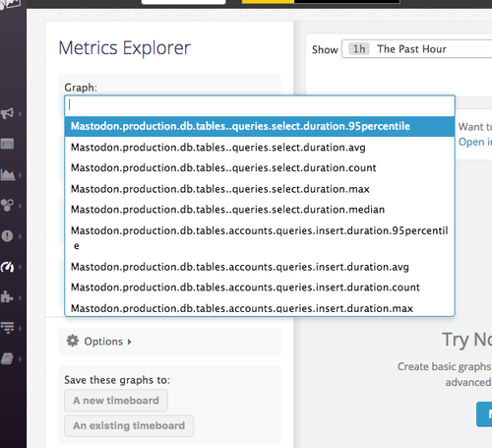The image size is (492, 448).
Task: Open the Dashboards list sidebar icon
Action: [7, 144]
